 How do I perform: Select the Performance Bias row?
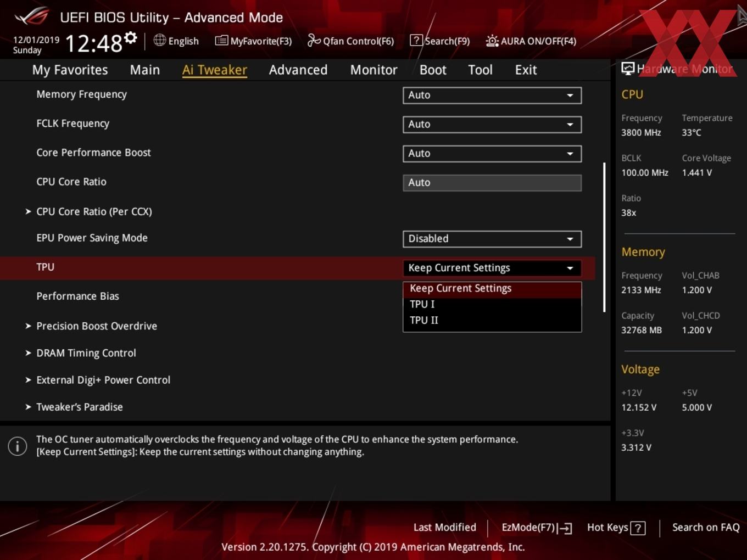77,296
